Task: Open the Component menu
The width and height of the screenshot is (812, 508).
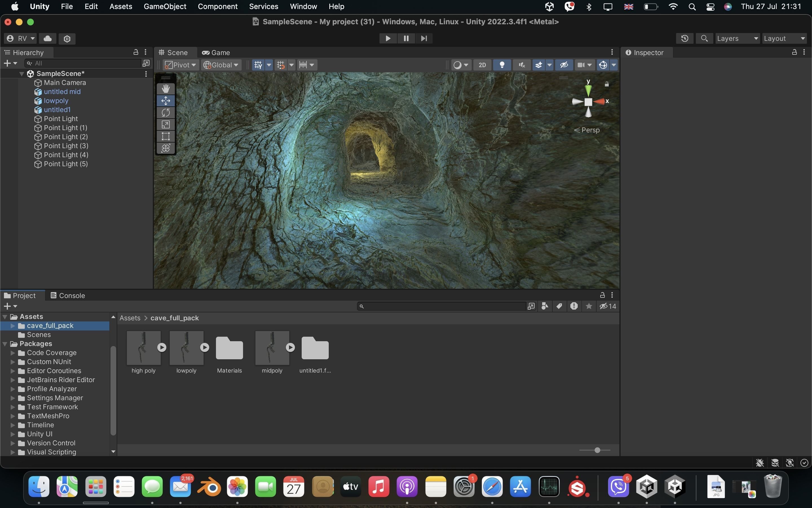Action: [217, 6]
